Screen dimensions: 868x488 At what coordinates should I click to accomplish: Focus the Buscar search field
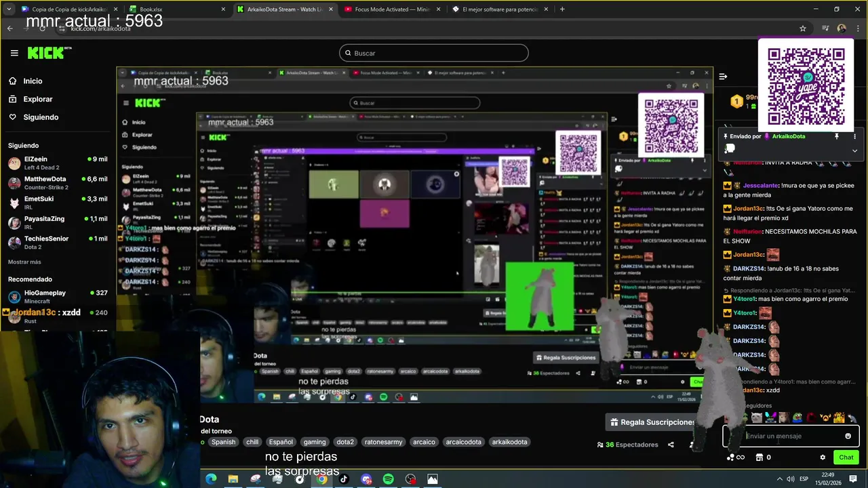(x=434, y=53)
